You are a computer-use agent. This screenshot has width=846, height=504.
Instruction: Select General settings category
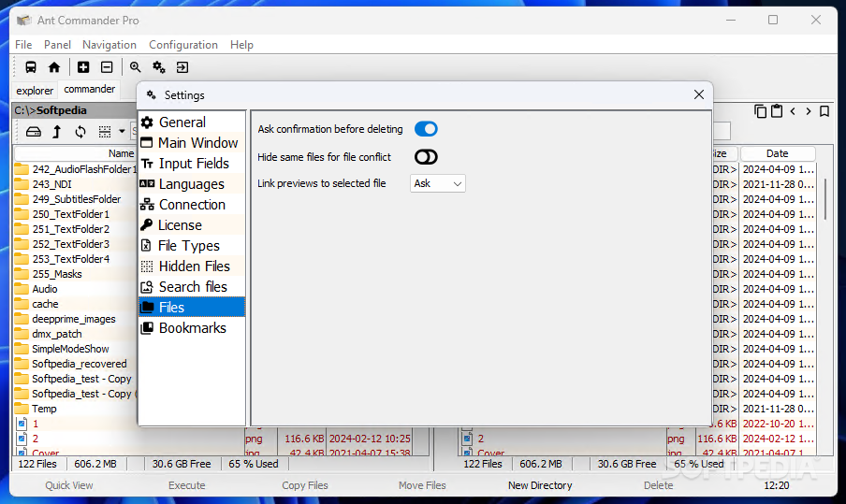tap(192, 122)
